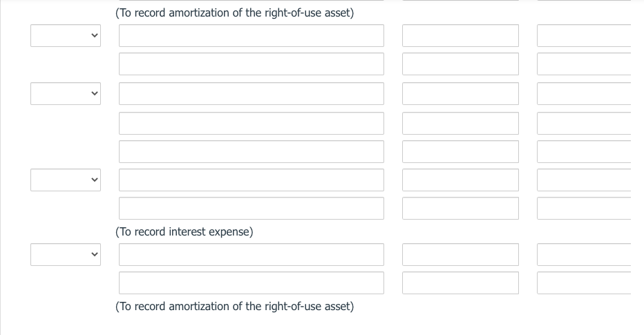Screen dimensions: 644x335
Task: Click the debit field in the first row
Action: coord(460,36)
